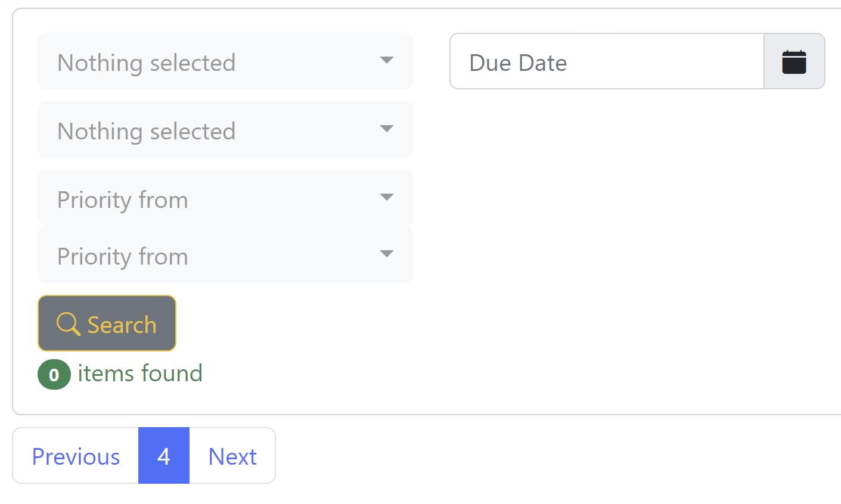Click the items found label
Image resolution: width=841 pixels, height=504 pixels.
(x=140, y=374)
